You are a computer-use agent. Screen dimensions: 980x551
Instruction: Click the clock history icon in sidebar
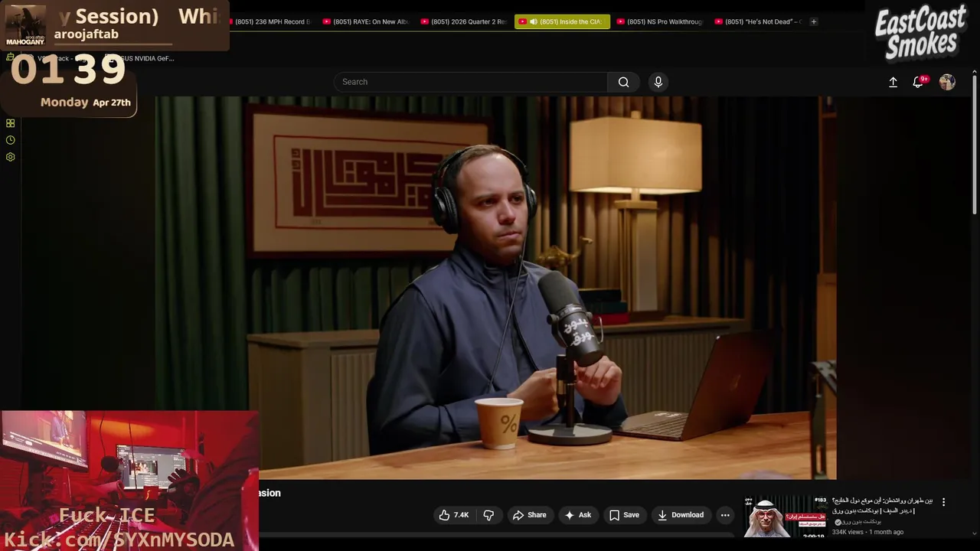[10, 140]
